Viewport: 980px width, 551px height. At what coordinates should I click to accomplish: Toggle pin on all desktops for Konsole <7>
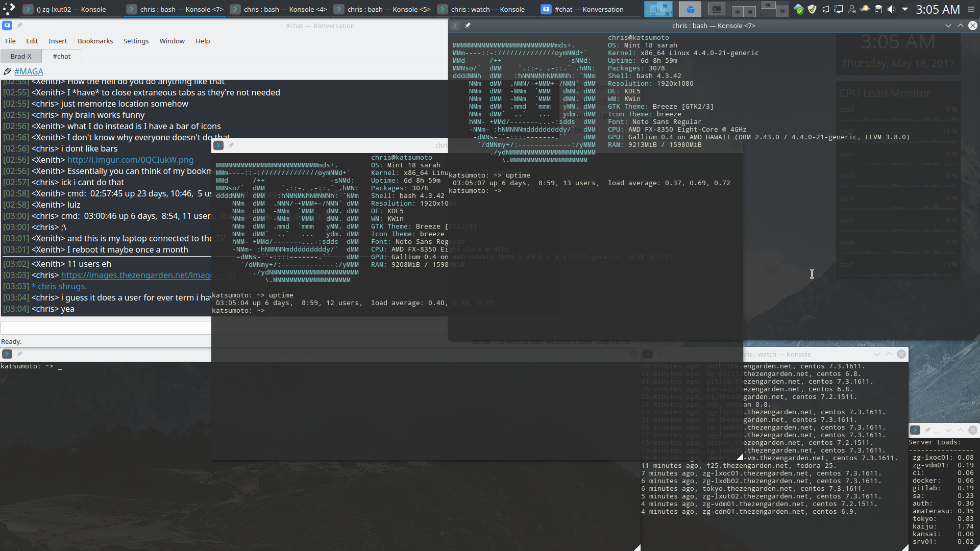[468, 26]
